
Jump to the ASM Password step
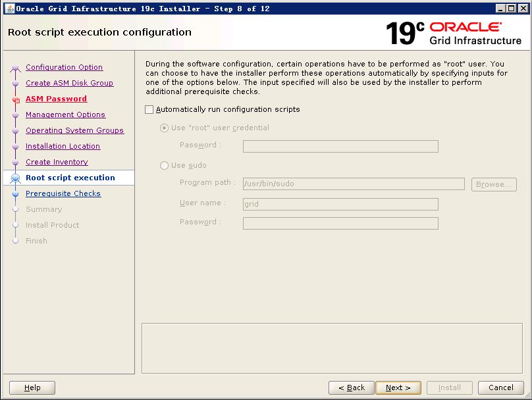point(57,99)
